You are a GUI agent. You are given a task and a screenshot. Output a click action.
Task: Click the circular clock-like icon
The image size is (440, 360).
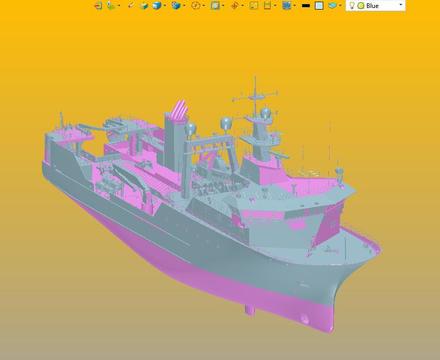point(196,6)
